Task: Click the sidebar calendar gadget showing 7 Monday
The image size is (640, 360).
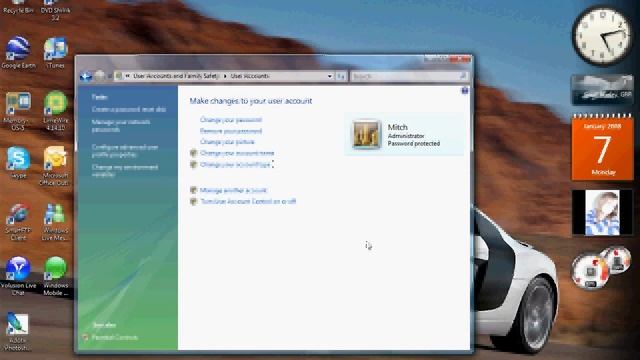Action: point(602,147)
